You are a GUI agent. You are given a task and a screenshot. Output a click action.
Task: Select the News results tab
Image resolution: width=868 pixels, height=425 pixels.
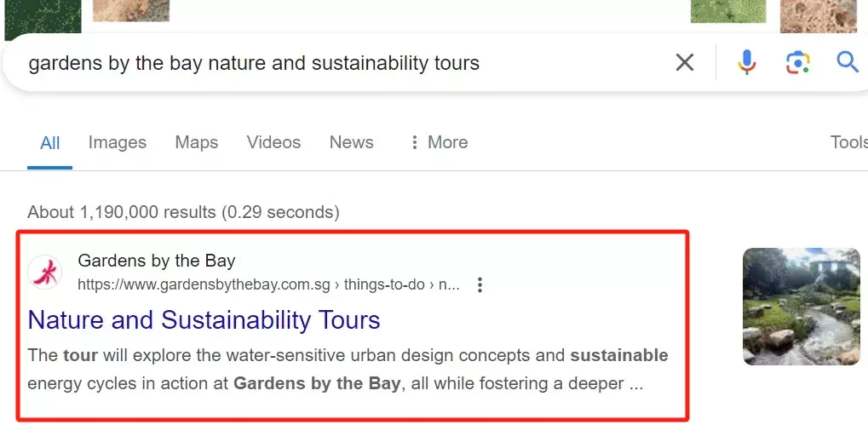[352, 142]
